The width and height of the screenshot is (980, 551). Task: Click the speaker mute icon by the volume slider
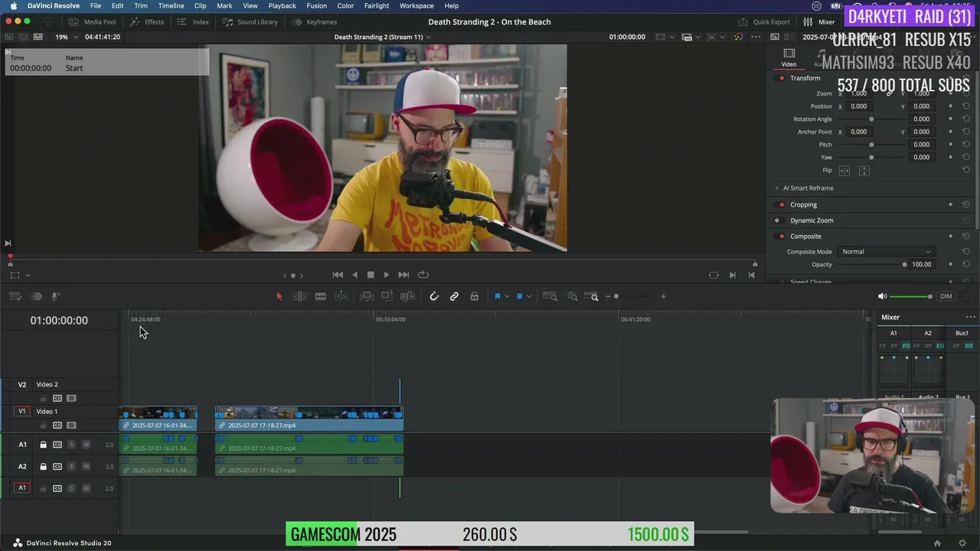(882, 296)
